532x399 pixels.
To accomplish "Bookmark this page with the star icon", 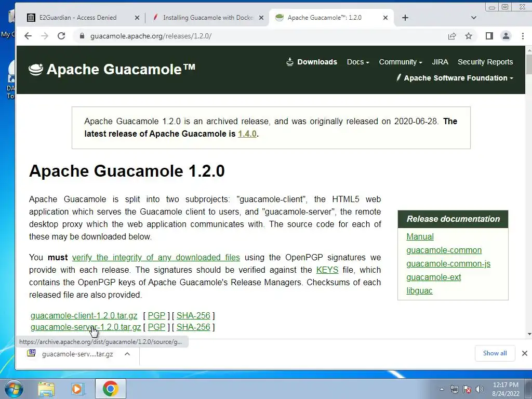I will click(469, 36).
